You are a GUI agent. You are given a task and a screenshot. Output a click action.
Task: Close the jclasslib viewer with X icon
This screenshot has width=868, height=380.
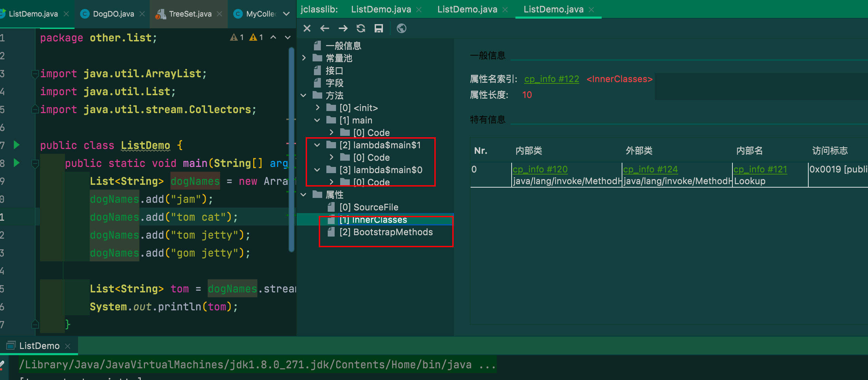[307, 28]
